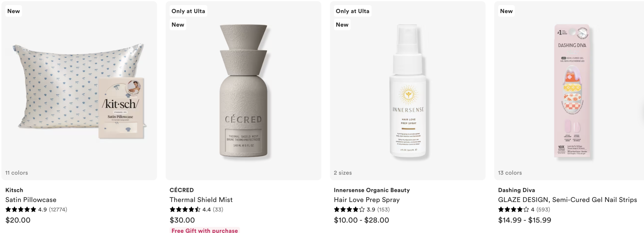Open the CÉCRED brand link
Screen dimensions: 644x233
point(182,190)
